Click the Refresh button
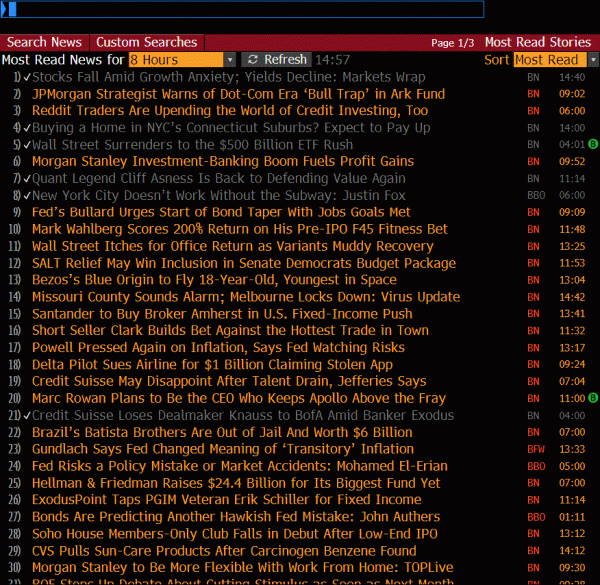 point(276,60)
